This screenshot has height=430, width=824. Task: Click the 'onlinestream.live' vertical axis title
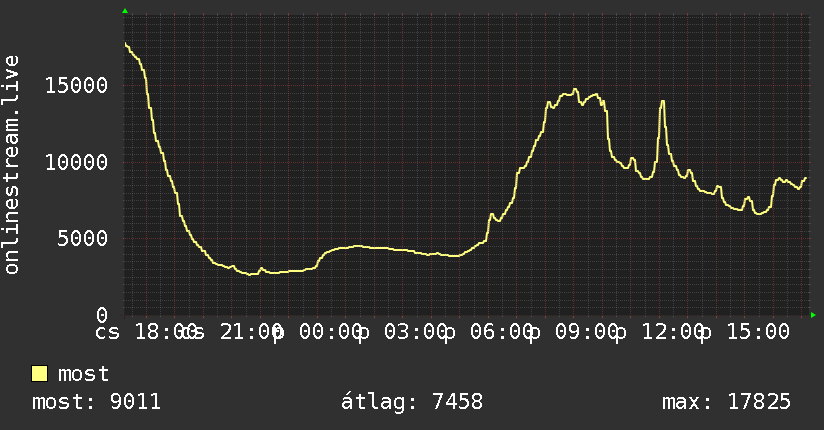click(x=11, y=165)
